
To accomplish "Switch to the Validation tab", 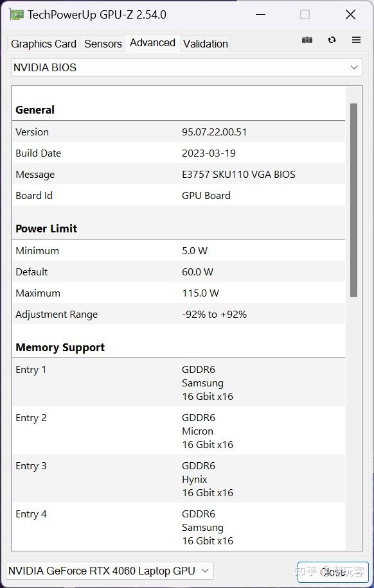I will click(x=205, y=44).
